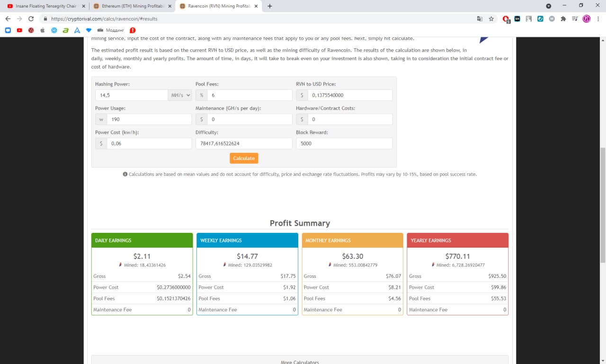
Task: Open the red extension with S badge
Action: pyautogui.click(x=506, y=19)
